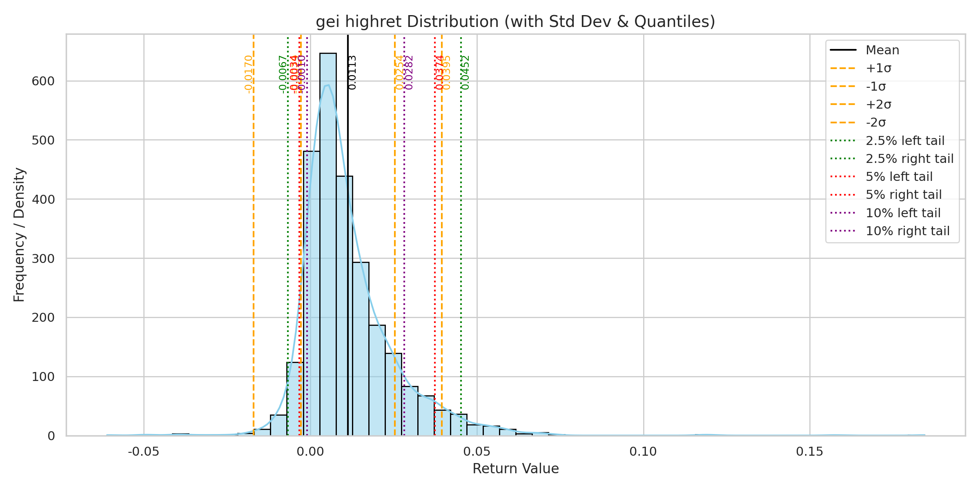Click the tallest histogram bar

pos(328,245)
